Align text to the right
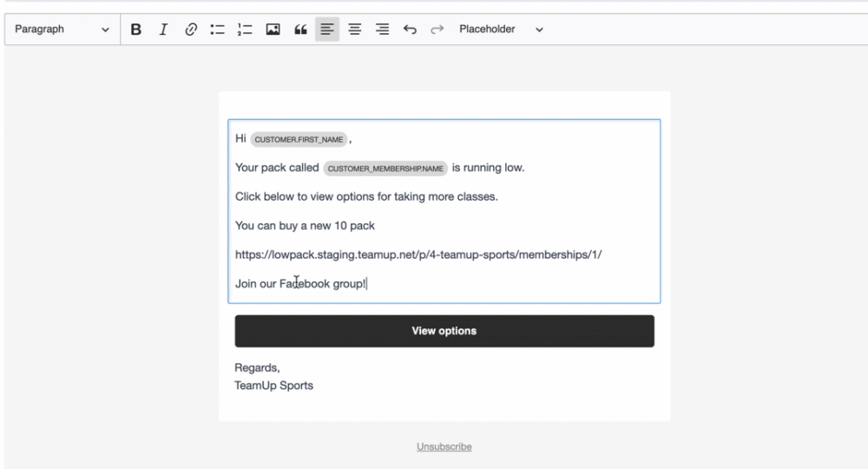Image resolution: width=868 pixels, height=469 pixels. coord(383,30)
